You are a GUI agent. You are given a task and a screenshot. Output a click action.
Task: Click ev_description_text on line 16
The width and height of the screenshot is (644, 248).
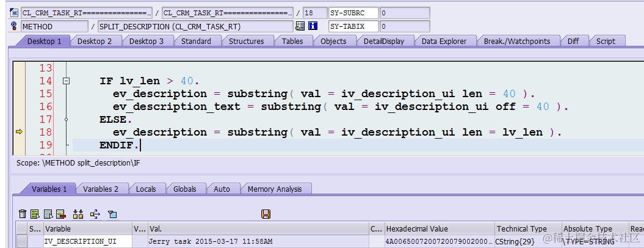(176, 106)
